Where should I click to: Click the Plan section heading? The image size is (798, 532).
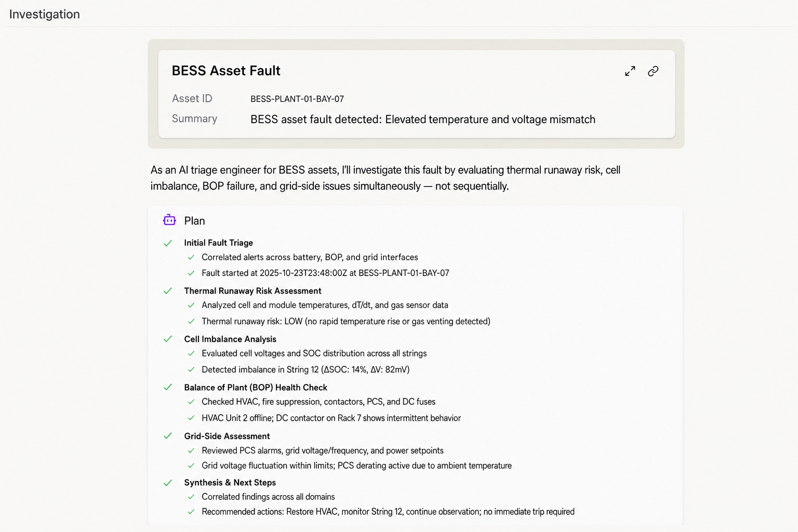pyautogui.click(x=194, y=221)
